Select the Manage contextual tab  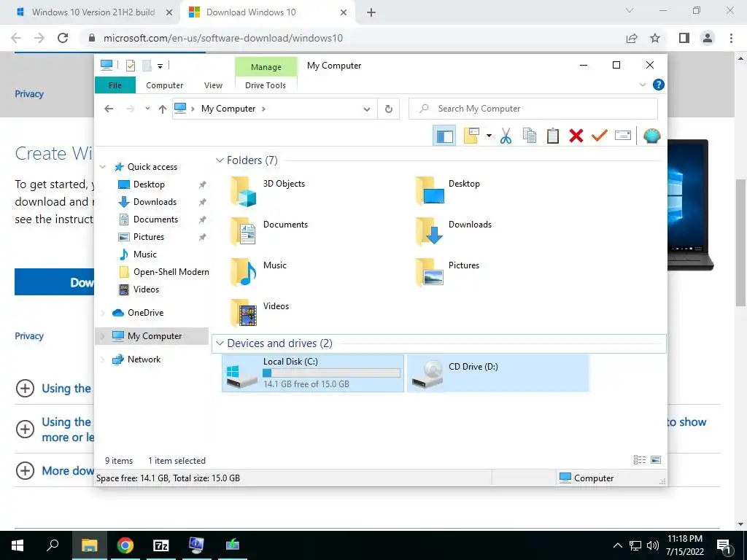pyautogui.click(x=266, y=67)
